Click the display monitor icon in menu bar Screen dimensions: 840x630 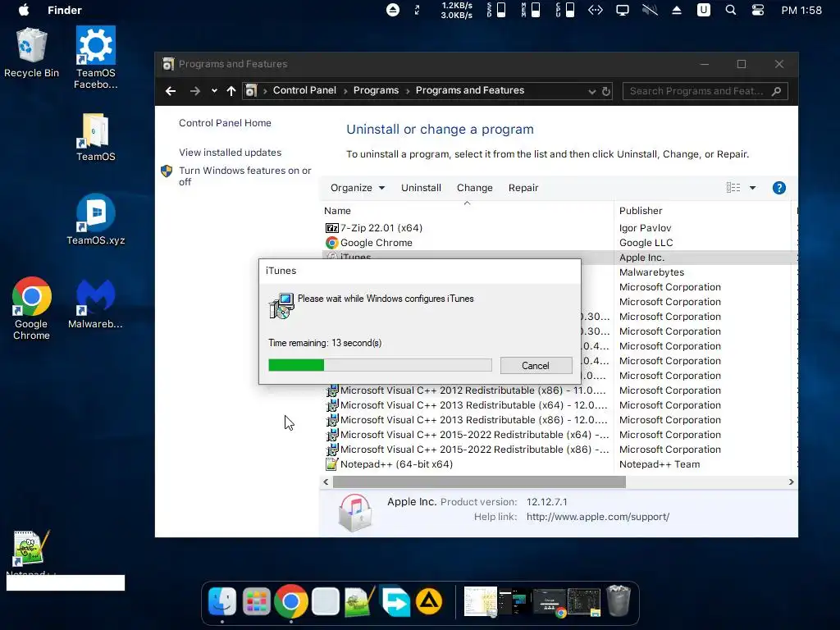coord(623,10)
